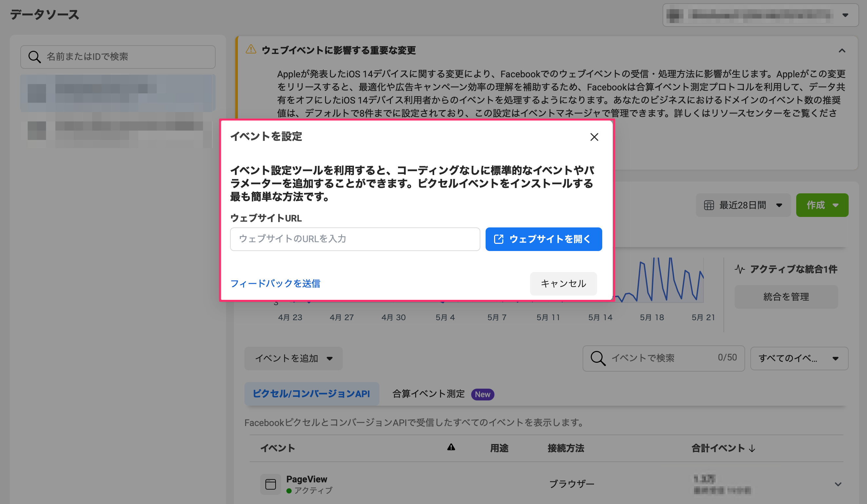Collapse the iOS 14 warning banner chevron
Image resolution: width=867 pixels, height=504 pixels.
point(841,50)
